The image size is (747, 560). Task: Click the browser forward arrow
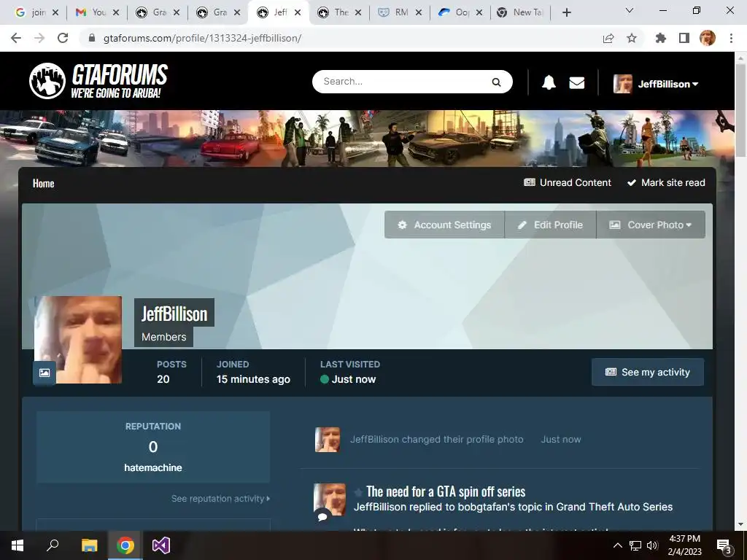39,38
